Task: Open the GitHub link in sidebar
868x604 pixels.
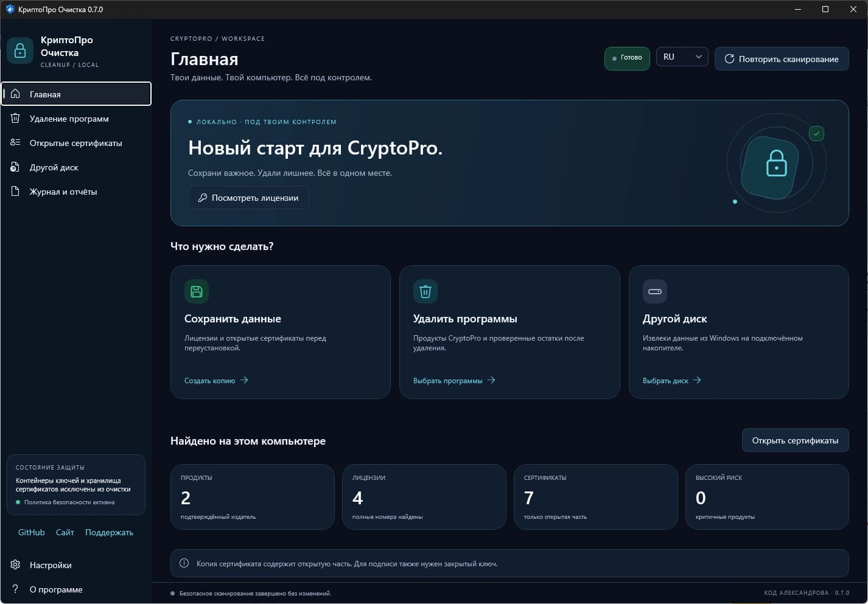Action: pyautogui.click(x=32, y=532)
